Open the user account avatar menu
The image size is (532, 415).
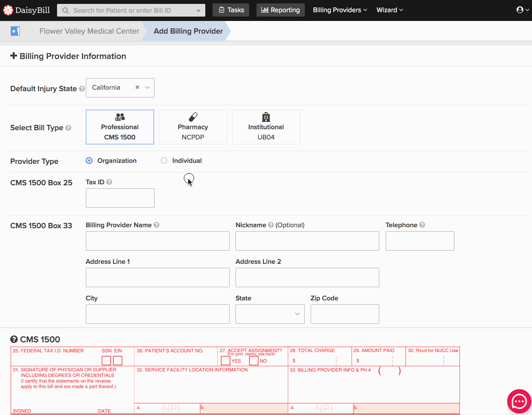[522, 10]
